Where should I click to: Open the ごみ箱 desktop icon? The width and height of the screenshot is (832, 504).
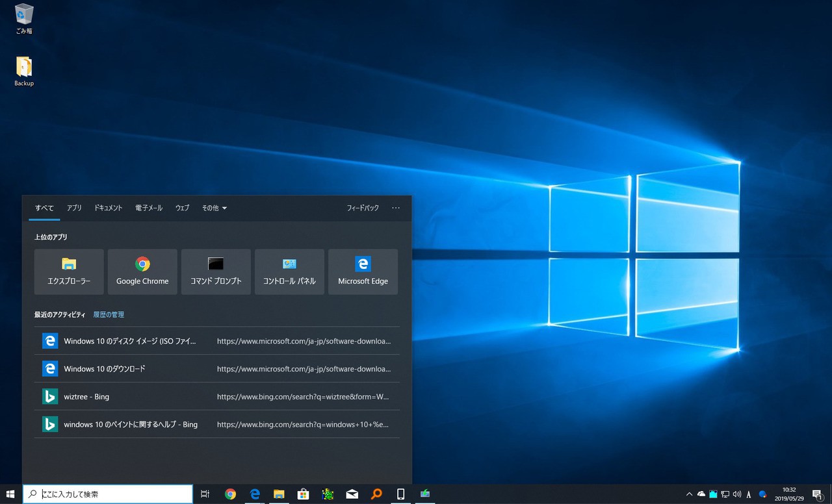coord(24,18)
